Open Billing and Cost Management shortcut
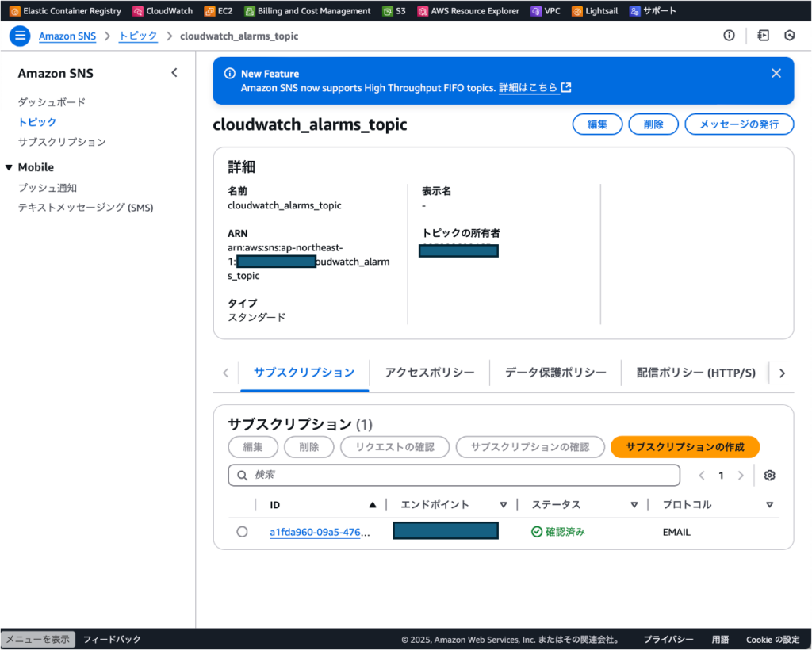 pyautogui.click(x=308, y=11)
